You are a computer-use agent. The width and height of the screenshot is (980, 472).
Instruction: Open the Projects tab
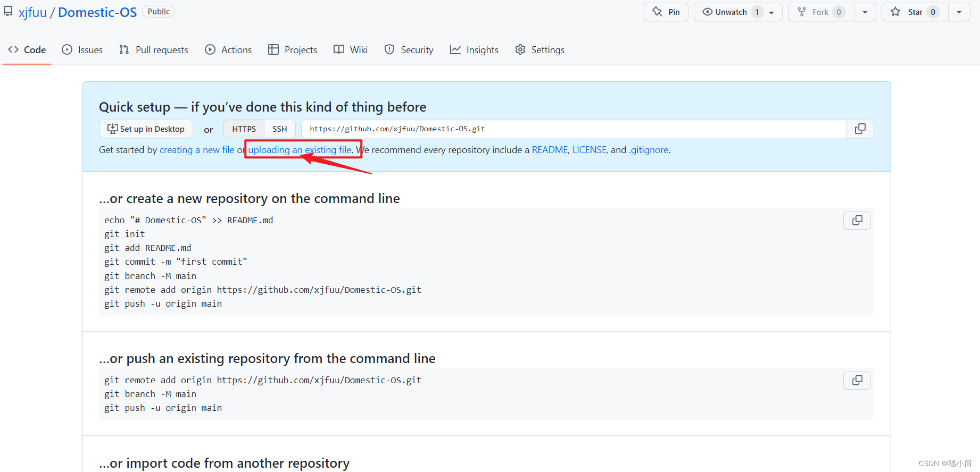(x=293, y=49)
